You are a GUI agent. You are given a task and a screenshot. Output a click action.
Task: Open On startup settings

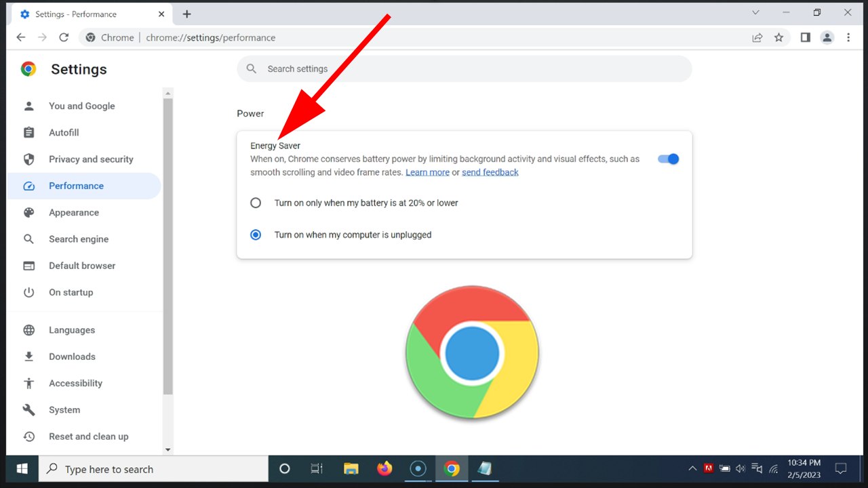(71, 293)
